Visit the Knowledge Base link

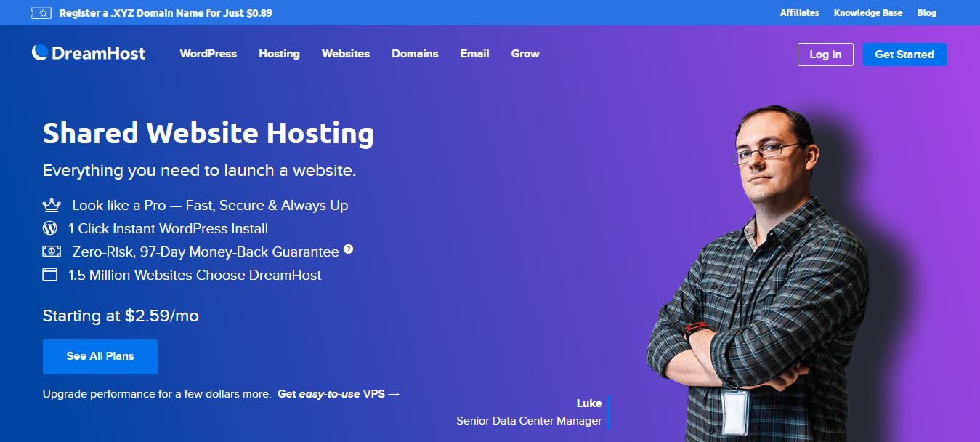[867, 12]
